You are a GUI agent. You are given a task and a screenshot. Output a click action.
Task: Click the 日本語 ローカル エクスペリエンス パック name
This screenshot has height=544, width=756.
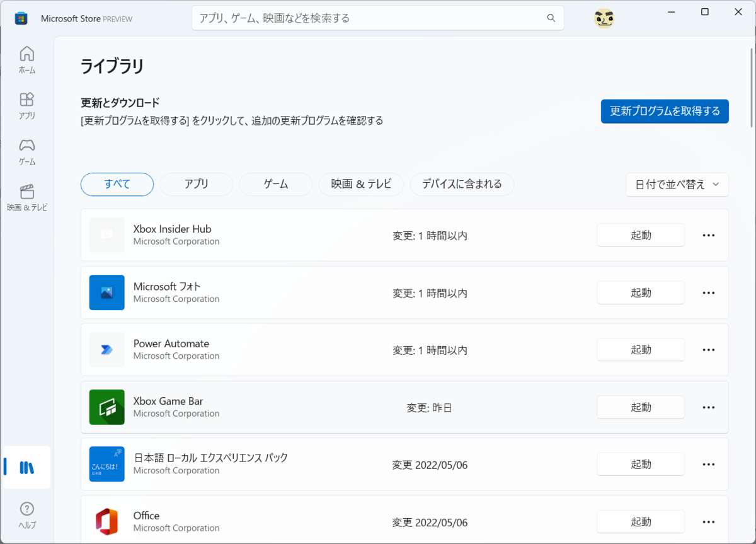(210, 458)
